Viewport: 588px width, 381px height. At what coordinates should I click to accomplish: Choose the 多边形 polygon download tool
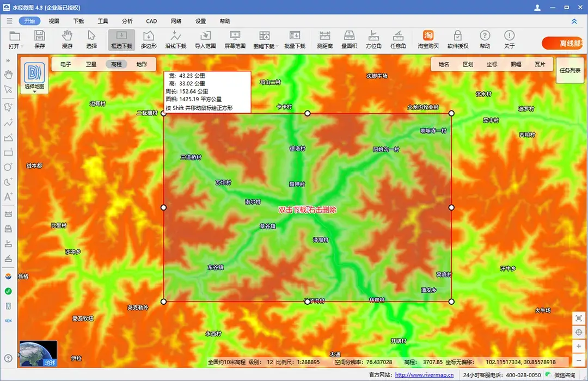149,40
